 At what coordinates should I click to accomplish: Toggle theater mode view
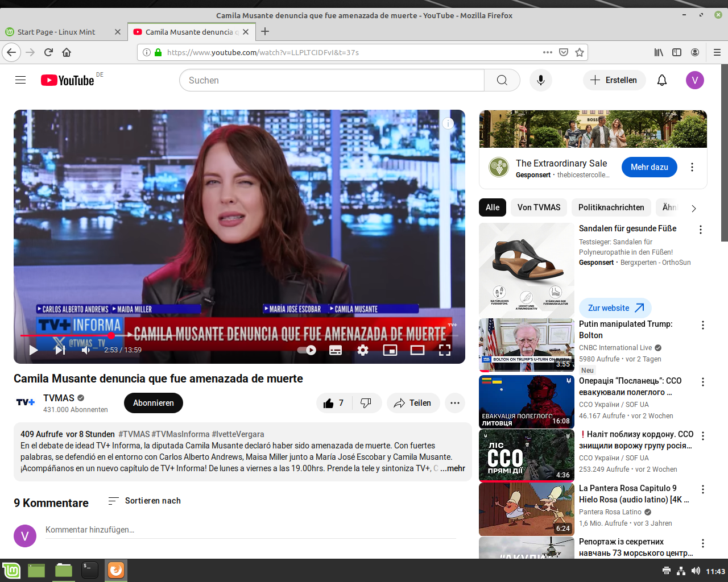coord(417,350)
